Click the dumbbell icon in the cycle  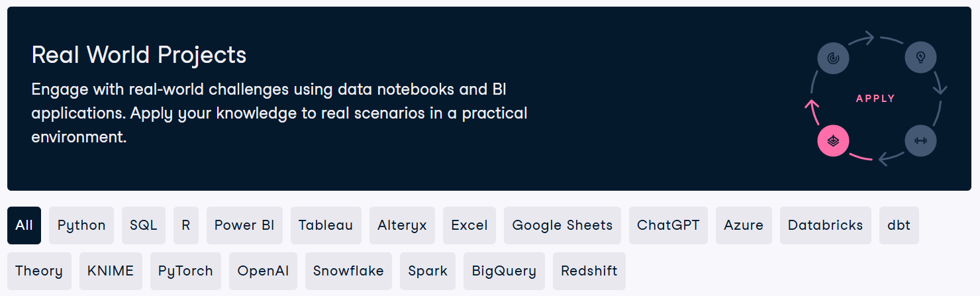point(920,141)
